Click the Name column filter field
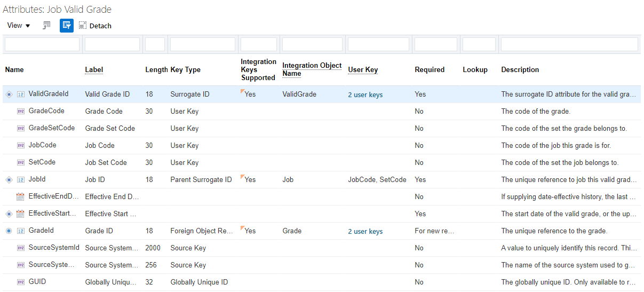Viewport: 644px width, 292px height. click(42, 44)
